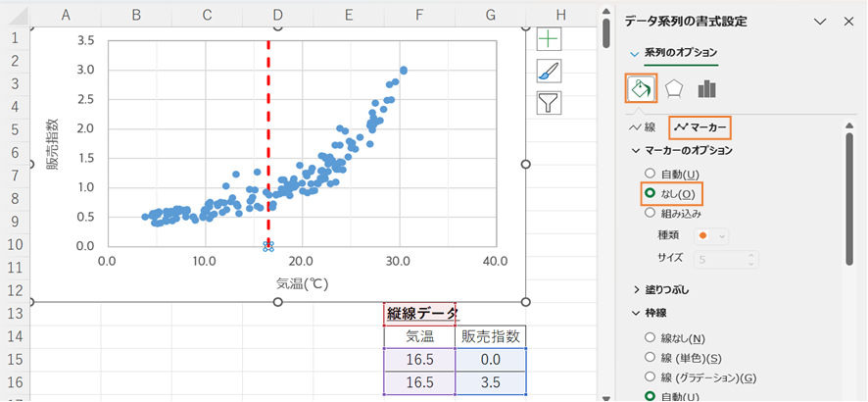This screenshot has width=868, height=402.
Task: Select column G header
Action: pos(491,16)
